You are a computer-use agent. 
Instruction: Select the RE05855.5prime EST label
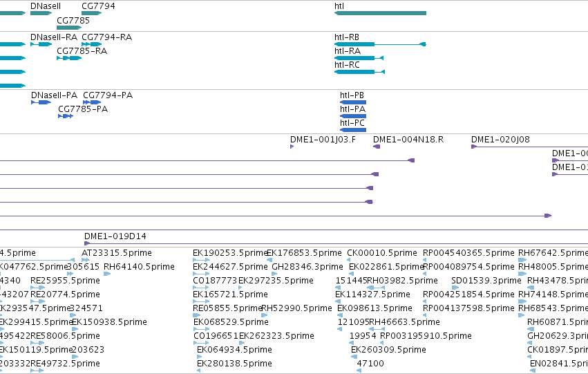pyautogui.click(x=227, y=308)
